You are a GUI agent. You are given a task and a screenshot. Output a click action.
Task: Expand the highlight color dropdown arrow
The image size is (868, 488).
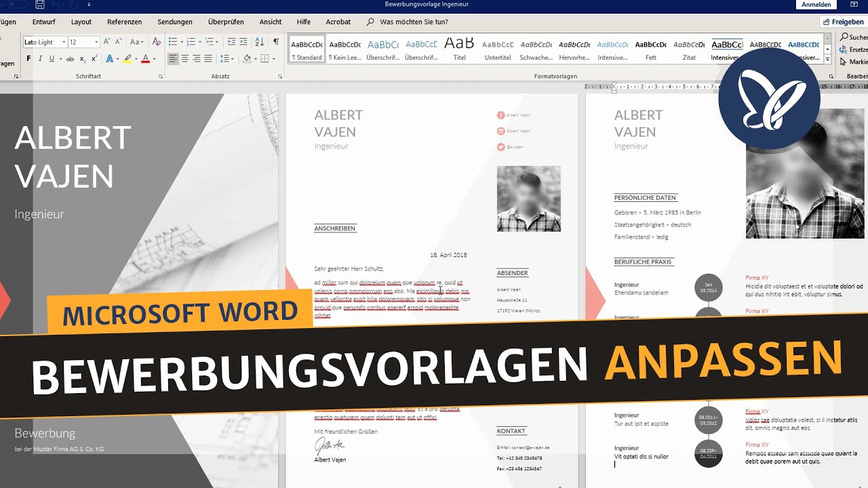pyautogui.click(x=135, y=59)
